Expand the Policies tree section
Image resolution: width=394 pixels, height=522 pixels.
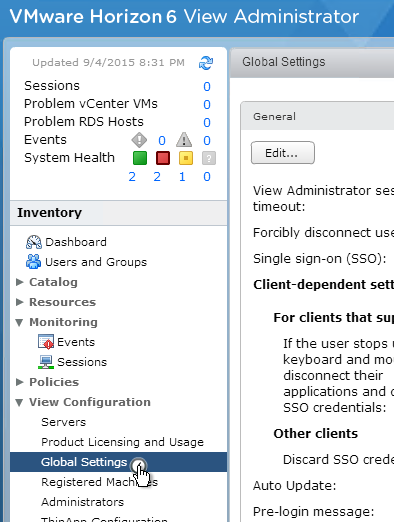(20, 382)
